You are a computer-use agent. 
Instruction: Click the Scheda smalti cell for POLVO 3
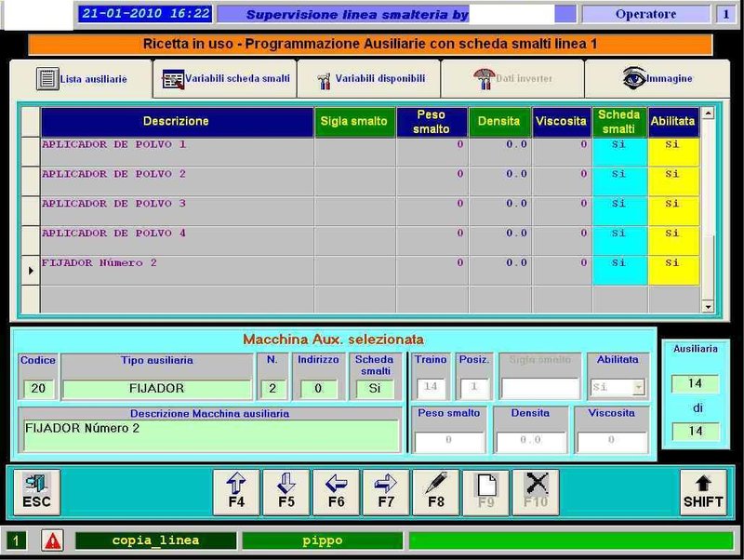pyautogui.click(x=619, y=211)
